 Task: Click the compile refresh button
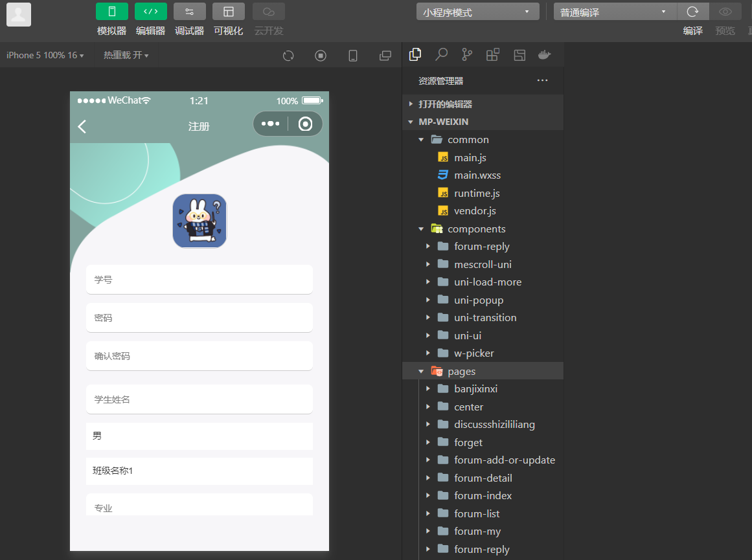click(692, 12)
